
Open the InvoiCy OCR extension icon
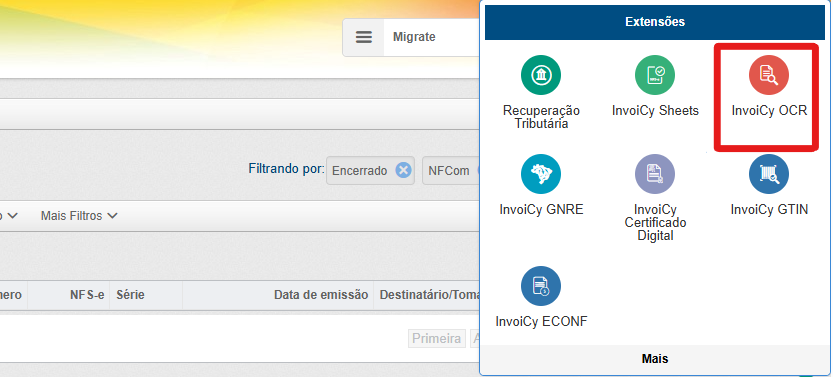point(769,75)
